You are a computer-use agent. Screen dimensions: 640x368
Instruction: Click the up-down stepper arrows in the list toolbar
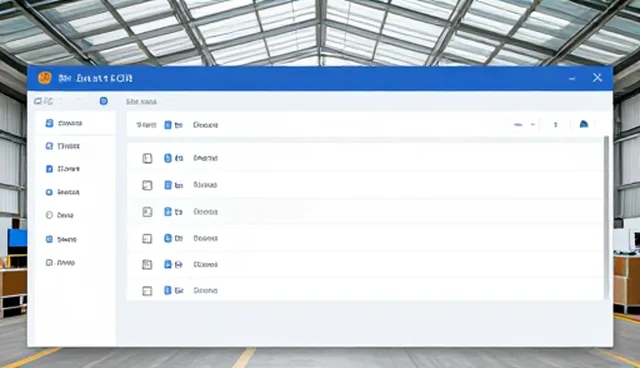point(556,125)
